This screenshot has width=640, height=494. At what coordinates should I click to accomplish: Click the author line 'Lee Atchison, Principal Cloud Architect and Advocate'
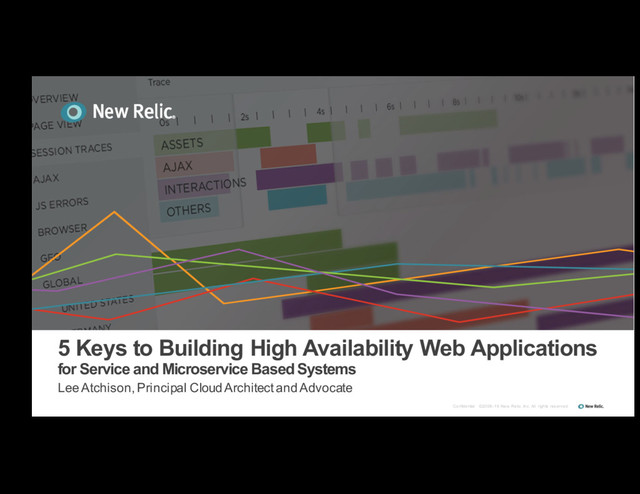(205, 388)
